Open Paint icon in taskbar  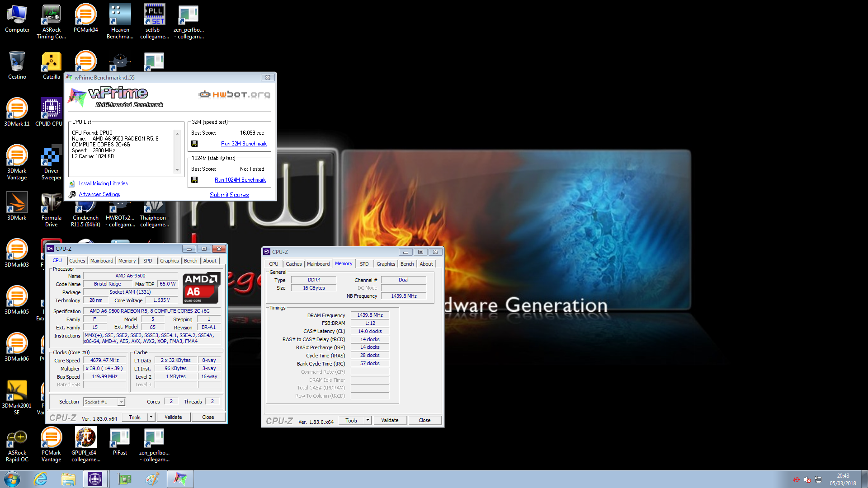tap(152, 479)
